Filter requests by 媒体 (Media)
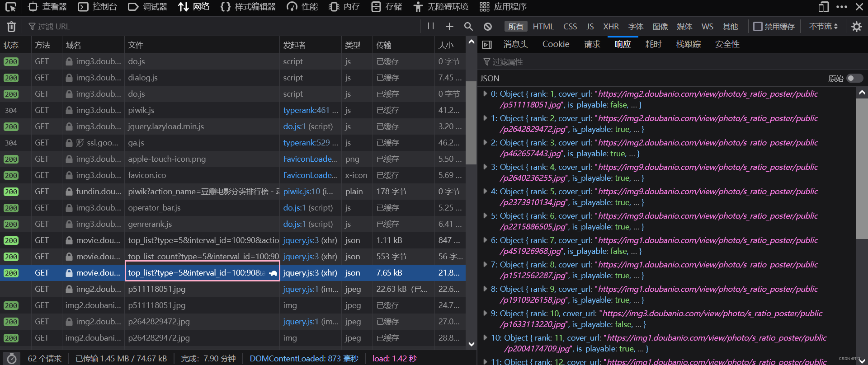This screenshot has height=365, width=868. 684,27
